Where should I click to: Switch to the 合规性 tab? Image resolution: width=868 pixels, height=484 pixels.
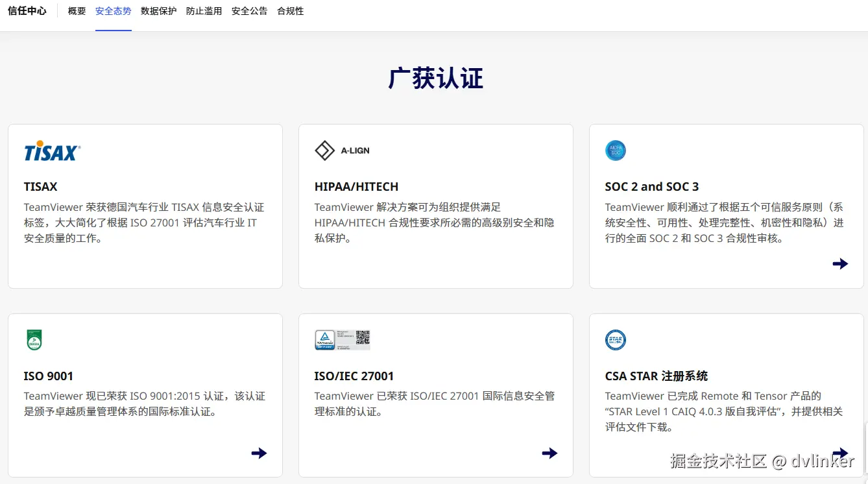pyautogui.click(x=291, y=11)
